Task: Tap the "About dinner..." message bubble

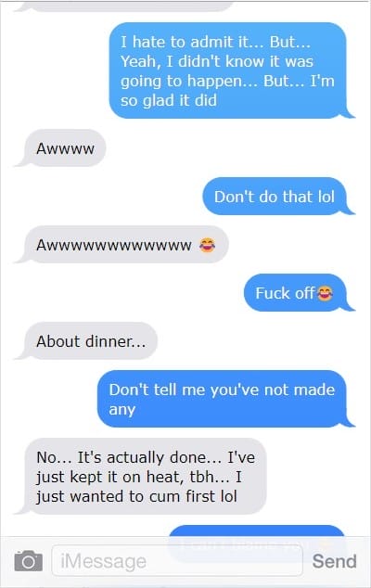Action: (91, 341)
